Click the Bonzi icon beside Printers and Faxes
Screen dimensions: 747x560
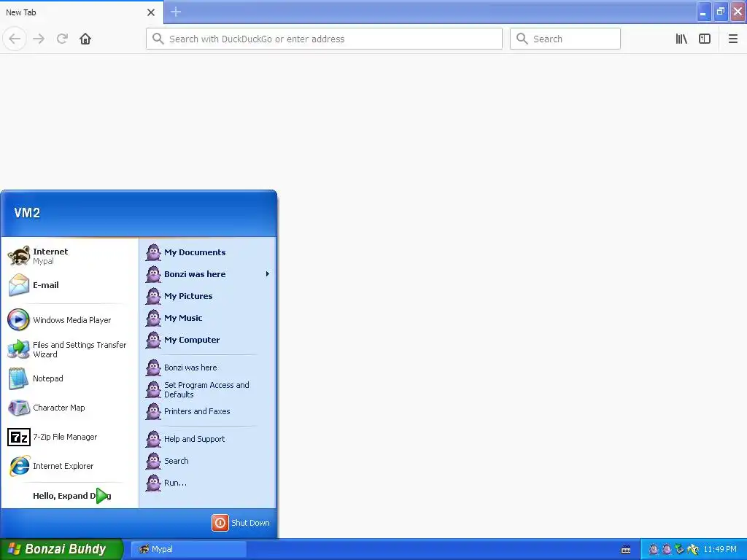coord(153,411)
